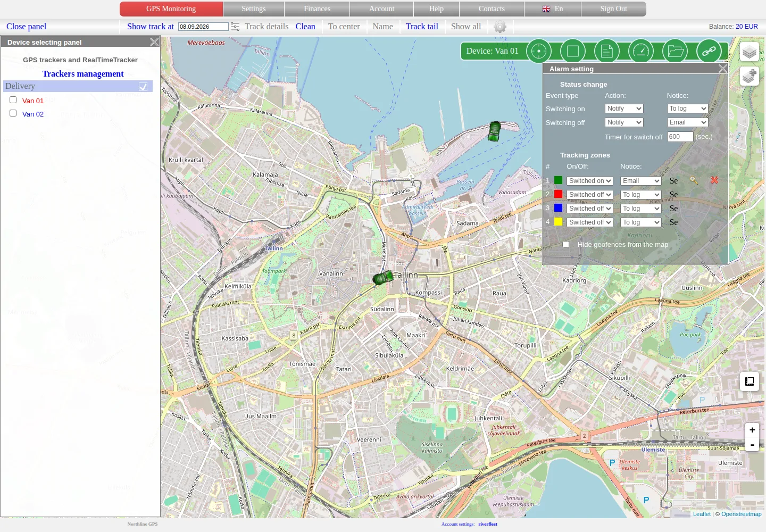Close the Alarm setting panel
Viewport: 766px width, 532px height.
(x=722, y=69)
